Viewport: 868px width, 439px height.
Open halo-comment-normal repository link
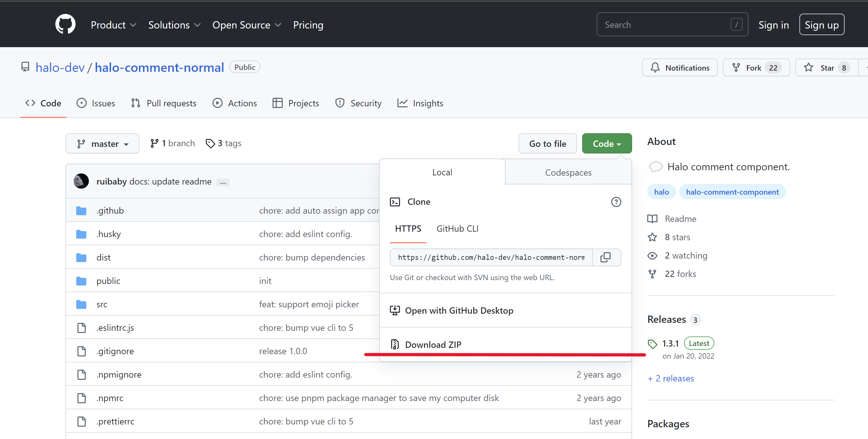tap(159, 67)
